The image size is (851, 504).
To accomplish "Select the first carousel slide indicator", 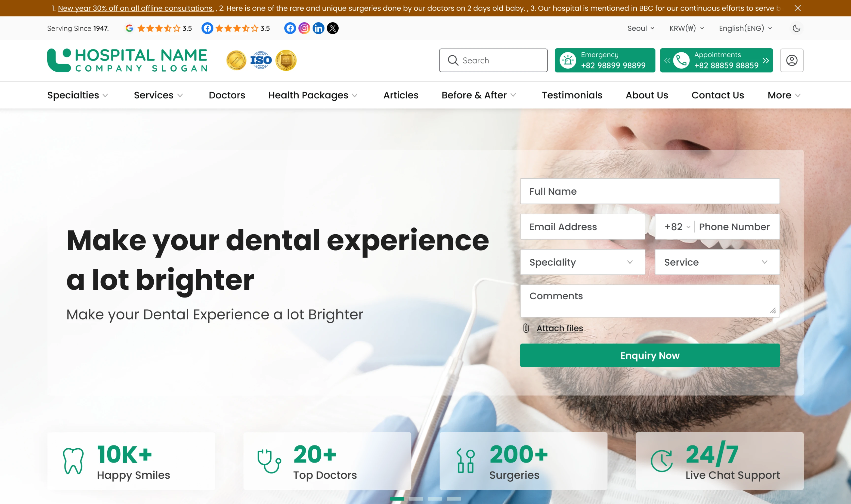I will tap(397, 499).
